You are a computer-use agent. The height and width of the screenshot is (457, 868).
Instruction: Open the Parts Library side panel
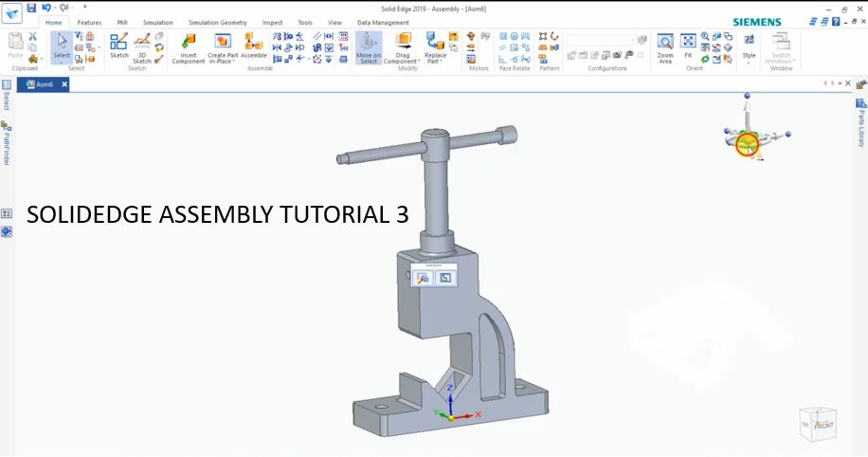[860, 122]
